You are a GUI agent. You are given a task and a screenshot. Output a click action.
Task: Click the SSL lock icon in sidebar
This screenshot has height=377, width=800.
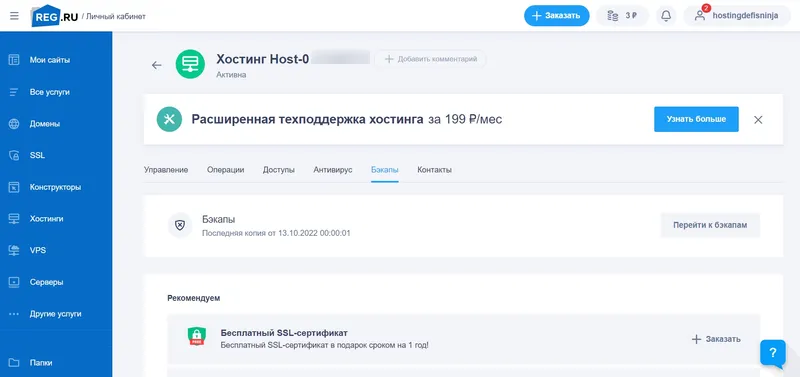pos(14,156)
